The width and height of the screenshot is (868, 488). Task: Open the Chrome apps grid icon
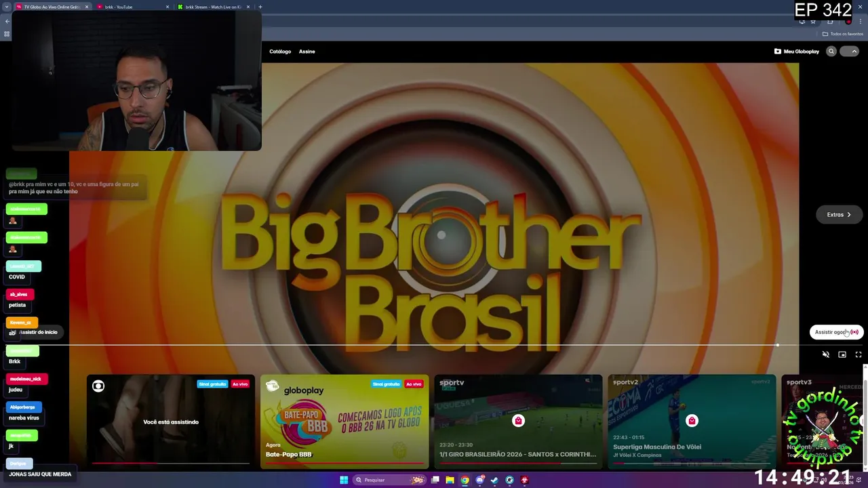pos(7,34)
